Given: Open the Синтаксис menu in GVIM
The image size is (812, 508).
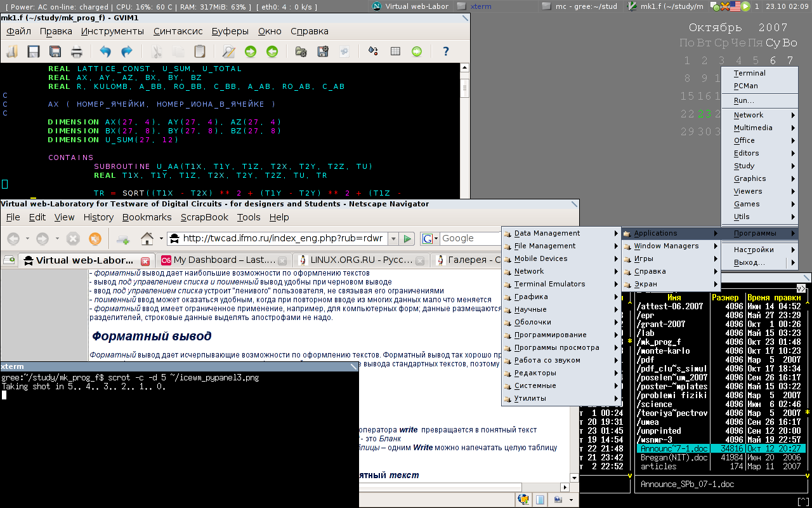Looking at the screenshot, I should (178, 31).
